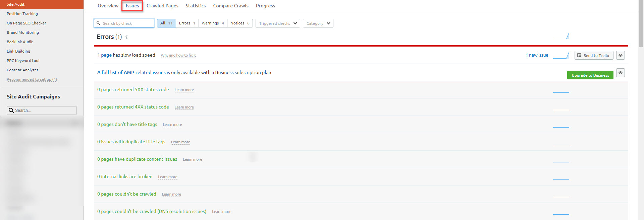The width and height of the screenshot is (644, 220).
Task: Expand Recommended to set up list
Action: [x=32, y=79]
